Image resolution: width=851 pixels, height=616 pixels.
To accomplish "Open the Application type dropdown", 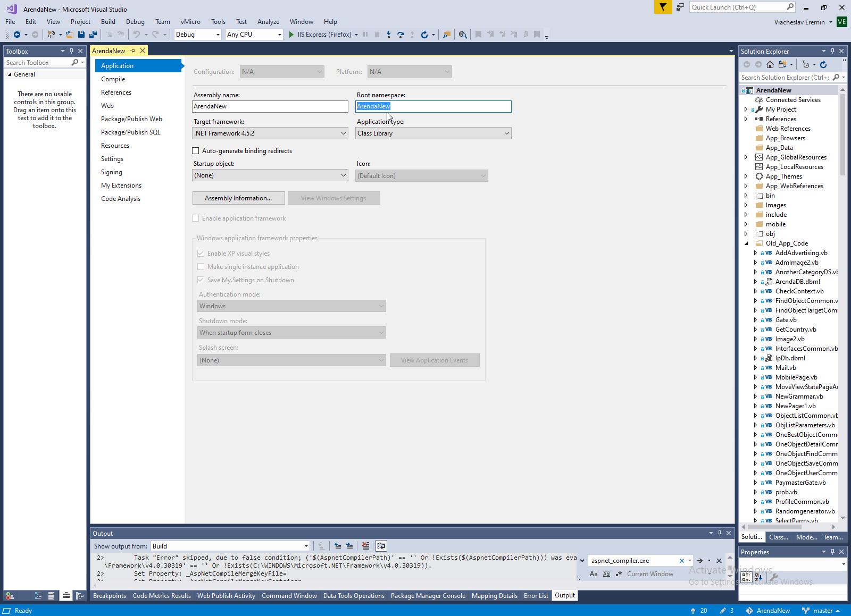I will (x=433, y=133).
